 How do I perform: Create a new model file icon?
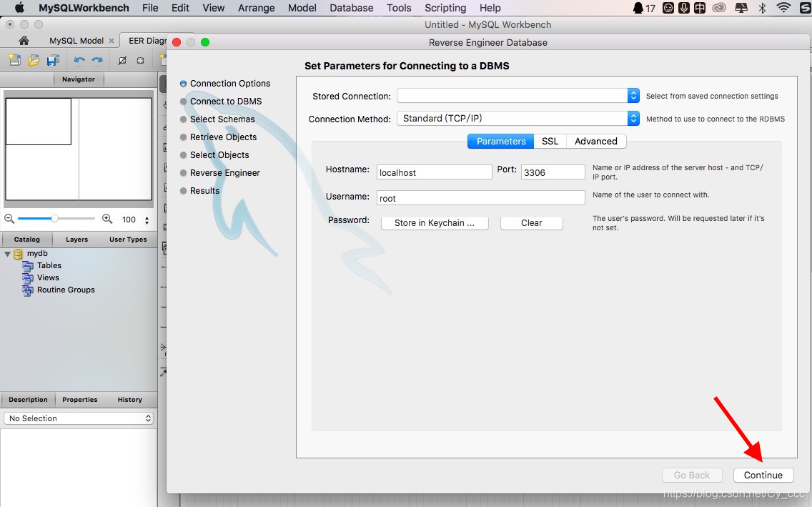pyautogui.click(x=15, y=60)
